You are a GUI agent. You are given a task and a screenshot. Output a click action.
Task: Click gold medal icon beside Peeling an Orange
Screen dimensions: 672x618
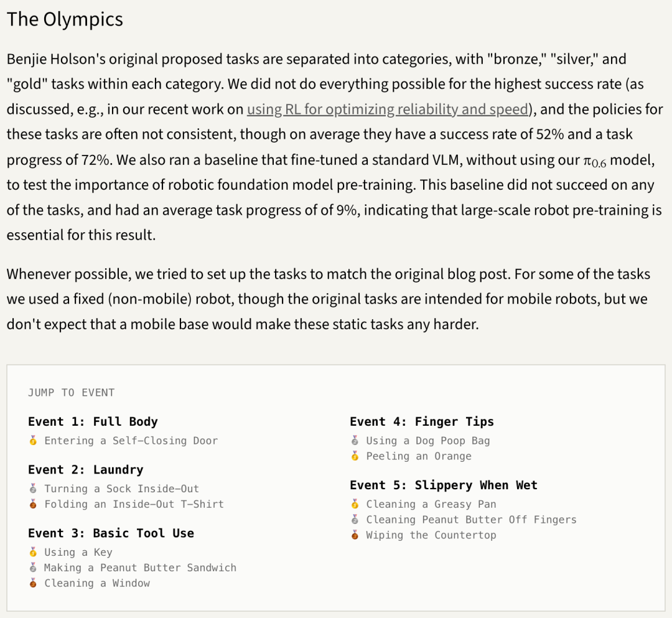[x=355, y=456]
